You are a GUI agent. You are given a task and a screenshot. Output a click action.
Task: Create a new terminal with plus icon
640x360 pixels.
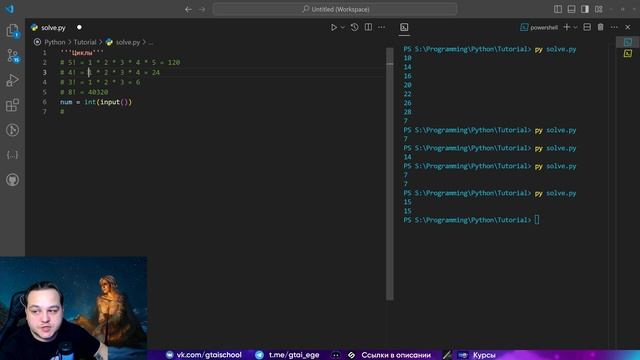(567, 27)
